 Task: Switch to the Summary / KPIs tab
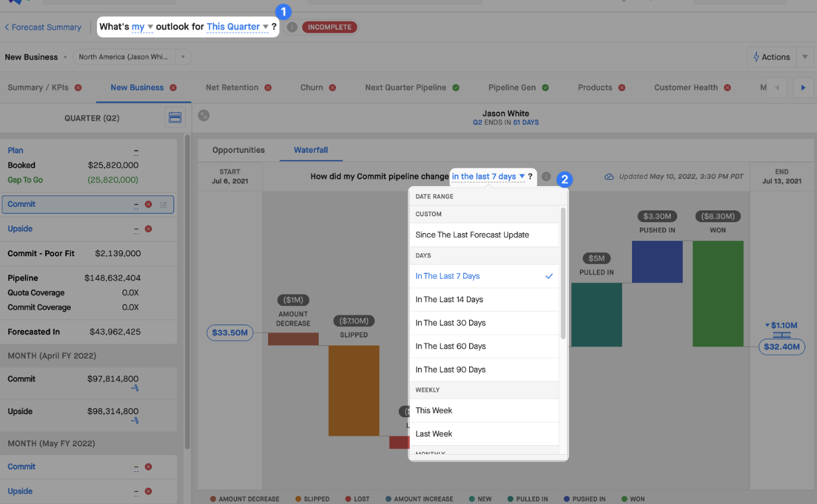coord(45,87)
